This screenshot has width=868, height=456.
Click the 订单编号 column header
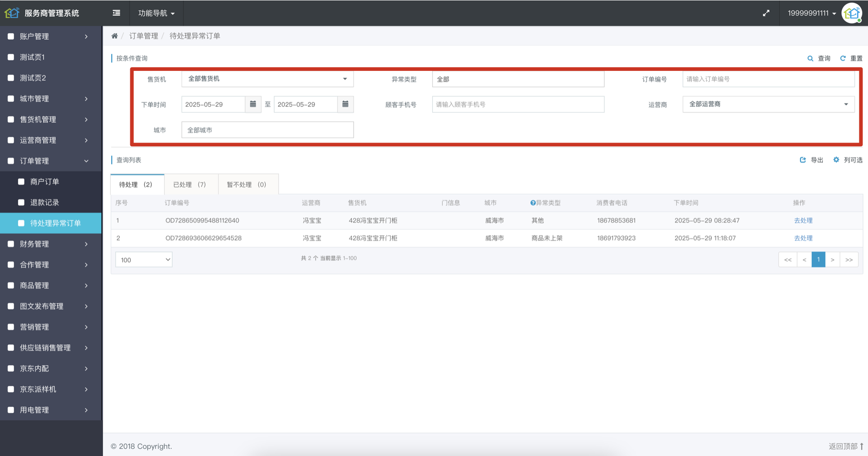pyautogui.click(x=177, y=203)
